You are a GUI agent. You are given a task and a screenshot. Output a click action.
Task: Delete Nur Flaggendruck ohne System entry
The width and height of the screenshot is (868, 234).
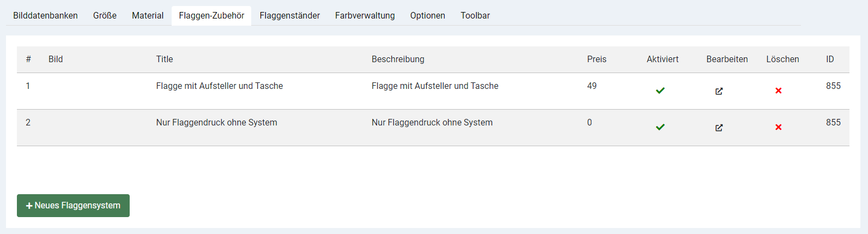[x=778, y=127]
